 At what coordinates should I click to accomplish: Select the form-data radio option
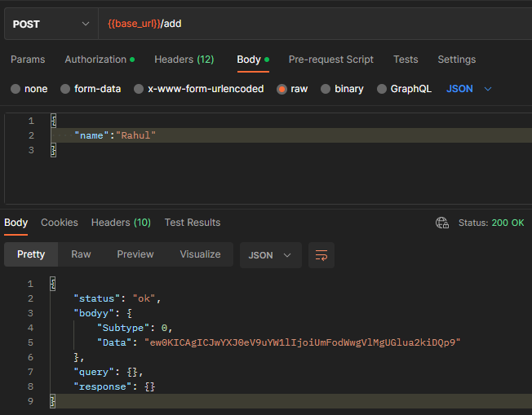click(65, 89)
